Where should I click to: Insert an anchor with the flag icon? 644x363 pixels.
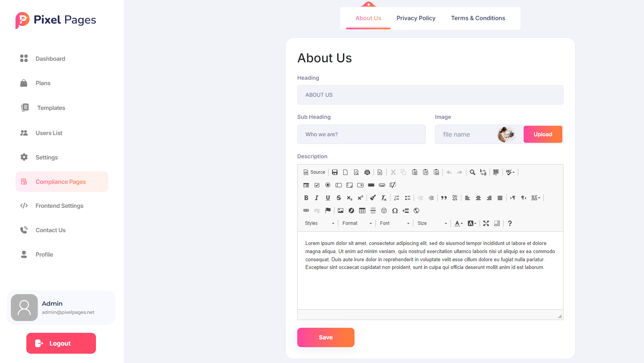(328, 211)
